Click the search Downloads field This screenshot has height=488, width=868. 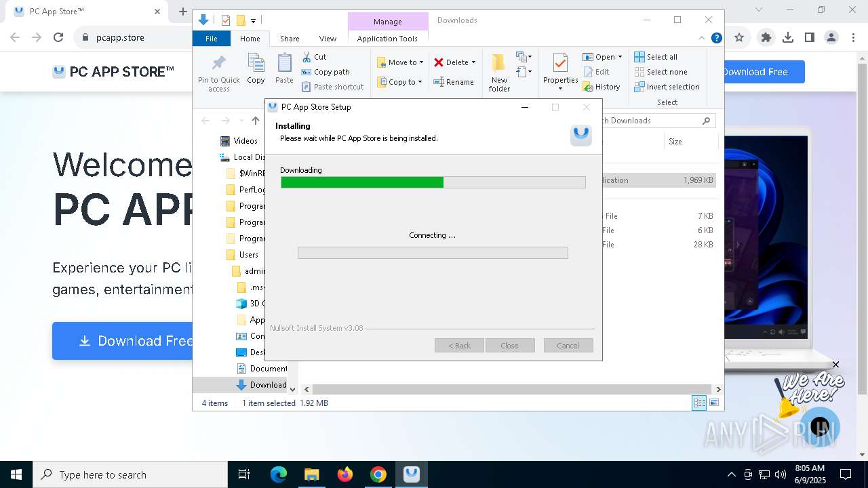click(x=658, y=121)
